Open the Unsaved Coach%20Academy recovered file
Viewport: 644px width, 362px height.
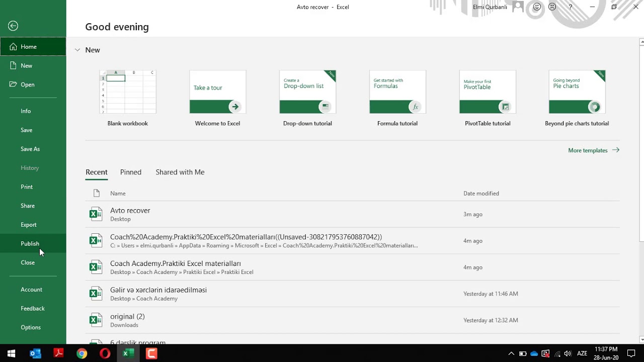click(352, 241)
